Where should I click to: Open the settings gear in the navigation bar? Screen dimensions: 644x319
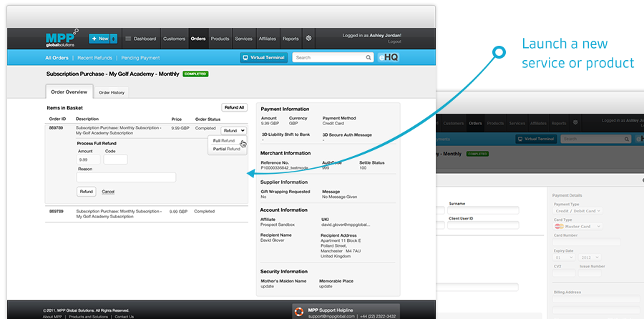click(308, 38)
